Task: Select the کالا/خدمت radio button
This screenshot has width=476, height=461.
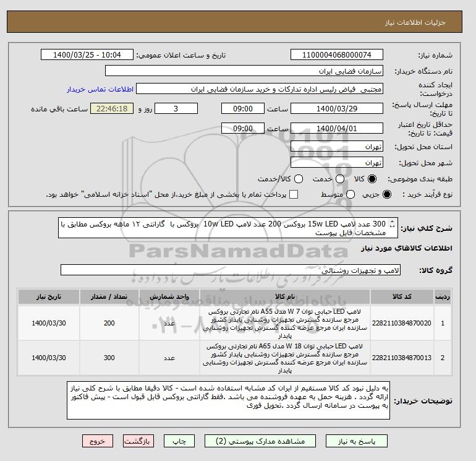Action: [299, 179]
